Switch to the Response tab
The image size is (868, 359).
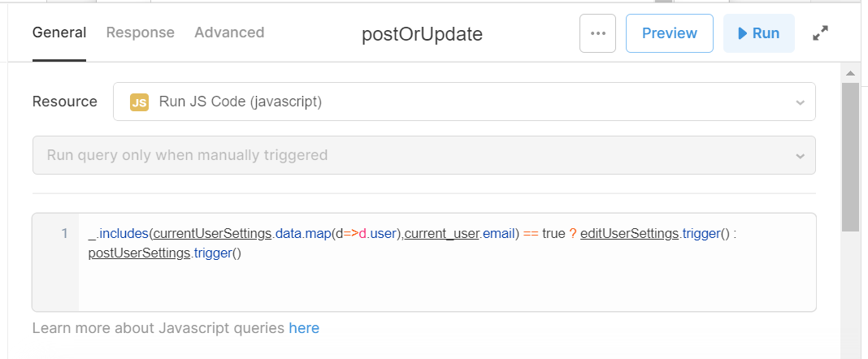[x=140, y=32]
